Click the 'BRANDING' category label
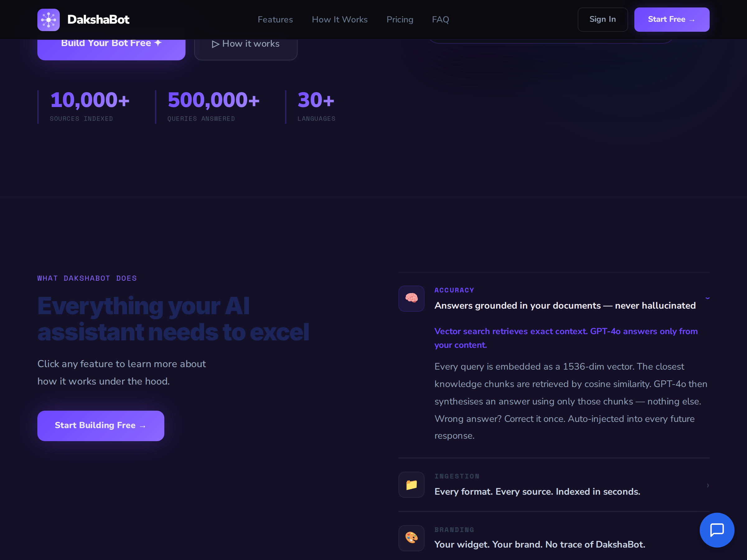 coord(454,530)
